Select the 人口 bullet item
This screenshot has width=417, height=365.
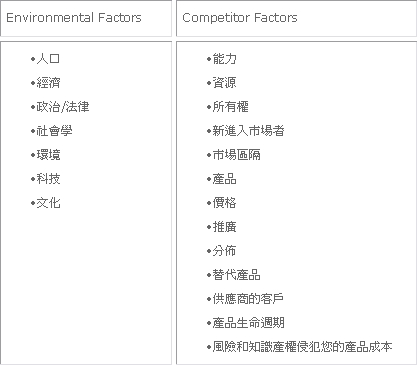point(48,59)
